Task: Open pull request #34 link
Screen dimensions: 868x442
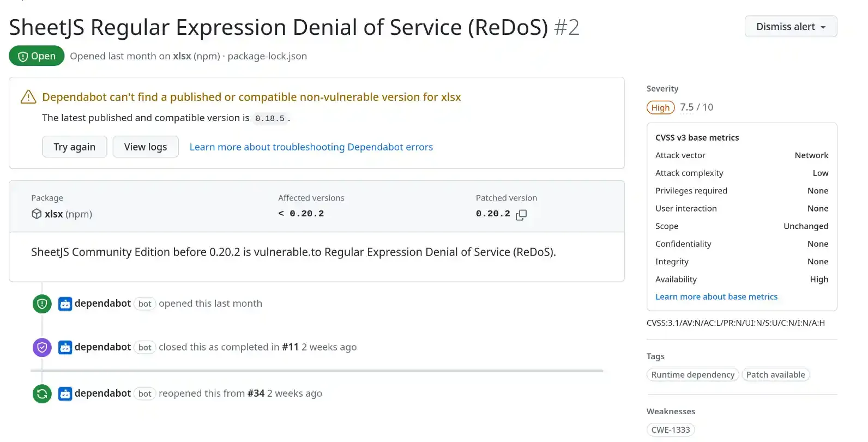Action: [x=256, y=393]
